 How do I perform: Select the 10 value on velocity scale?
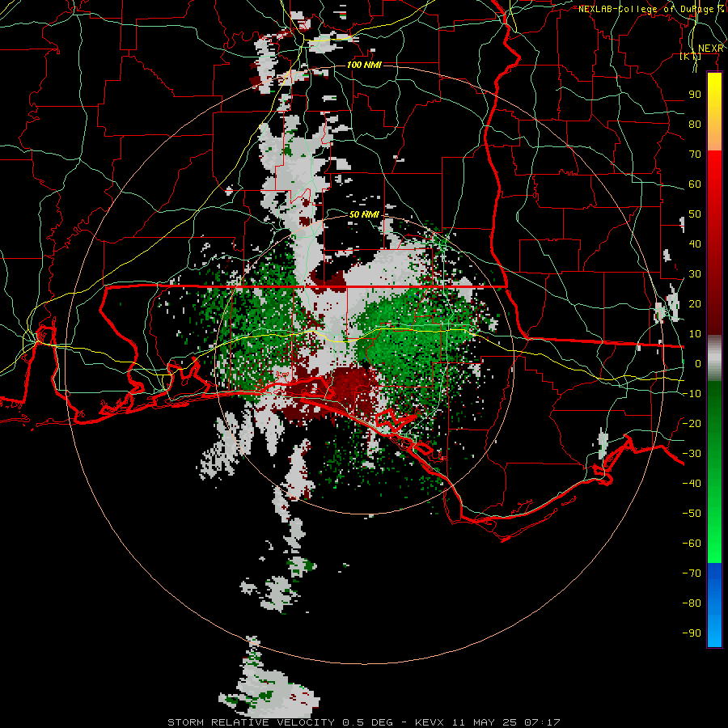695,334
